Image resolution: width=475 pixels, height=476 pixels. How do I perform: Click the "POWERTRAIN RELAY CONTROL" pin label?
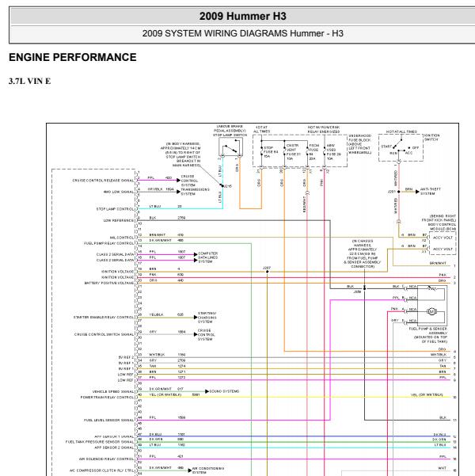point(107,398)
